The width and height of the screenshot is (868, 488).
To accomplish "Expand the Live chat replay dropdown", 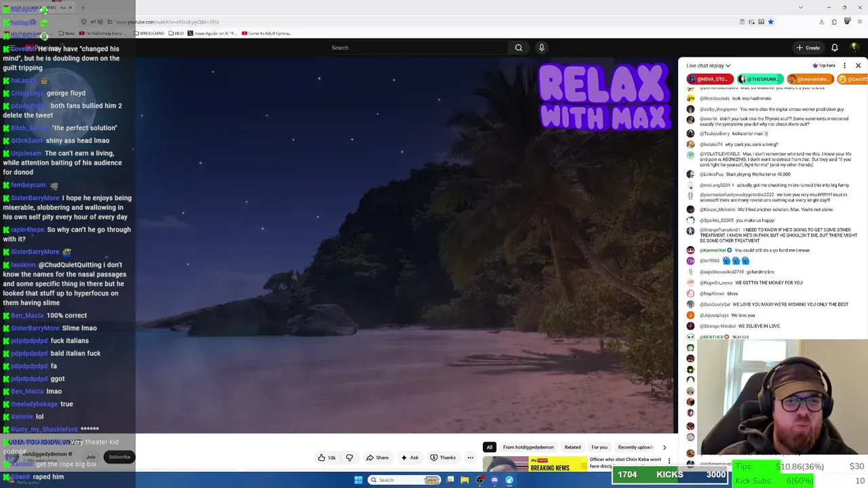I will (708, 66).
